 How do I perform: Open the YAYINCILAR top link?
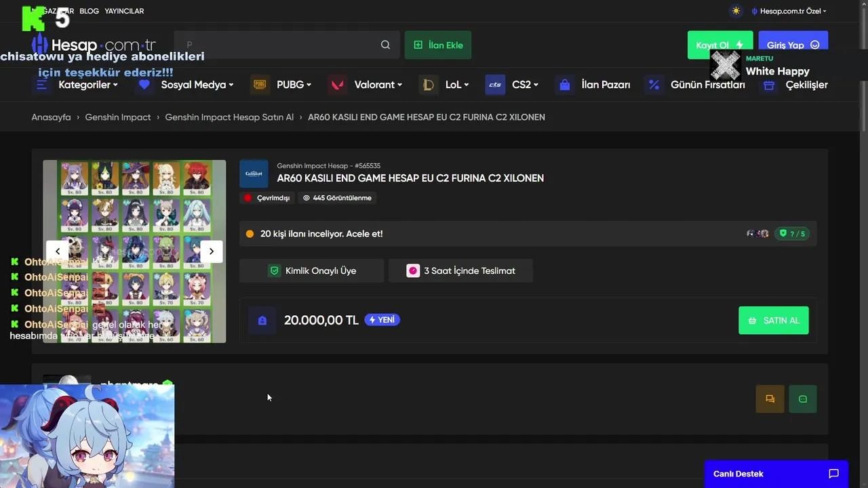point(124,11)
